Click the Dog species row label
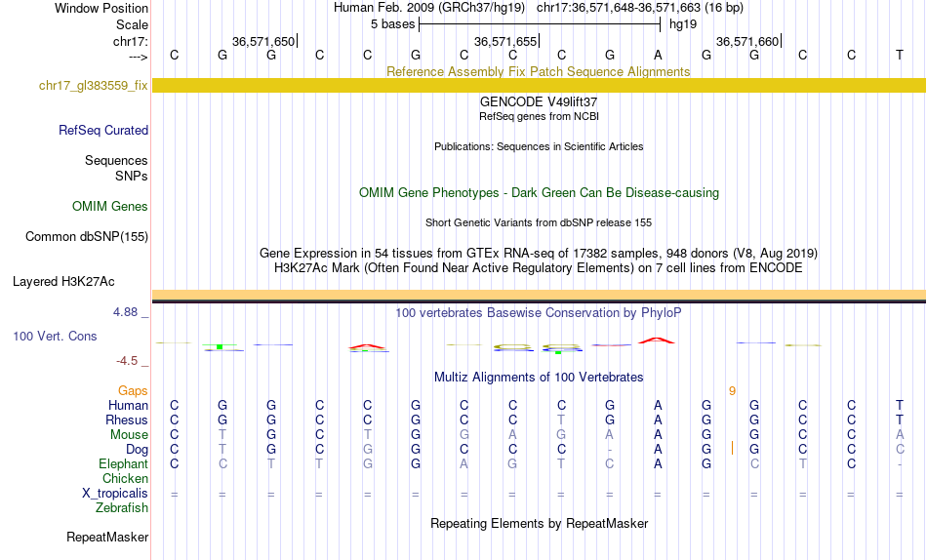927x560 pixels. pyautogui.click(x=137, y=450)
